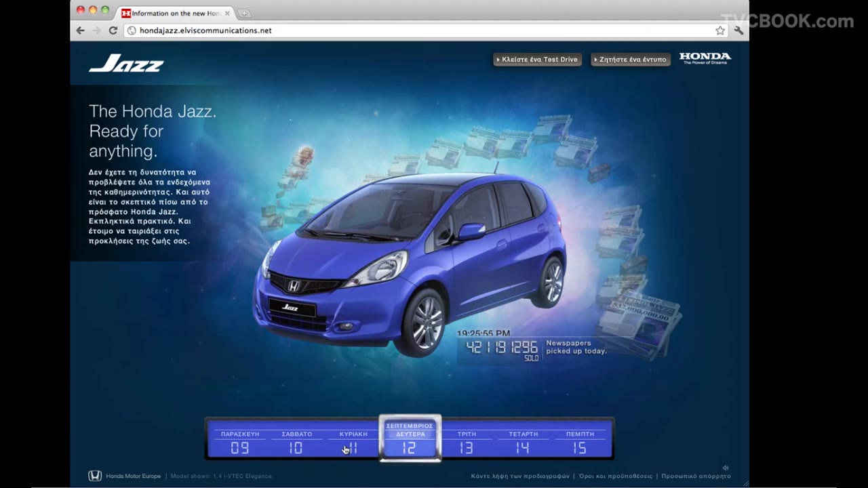Click the Jazz logo in the site header

(x=126, y=63)
